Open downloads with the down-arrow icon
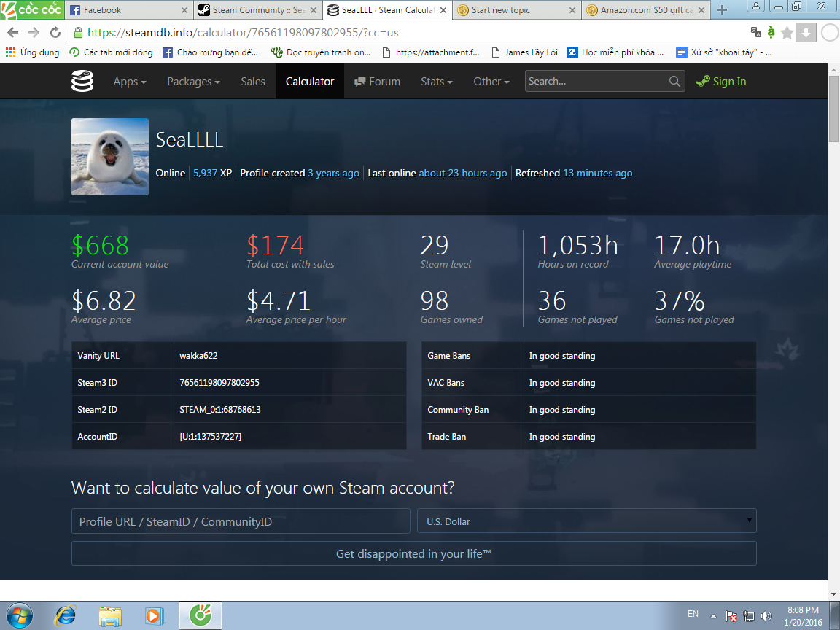Screen dimensions: 840x630 click(x=806, y=33)
